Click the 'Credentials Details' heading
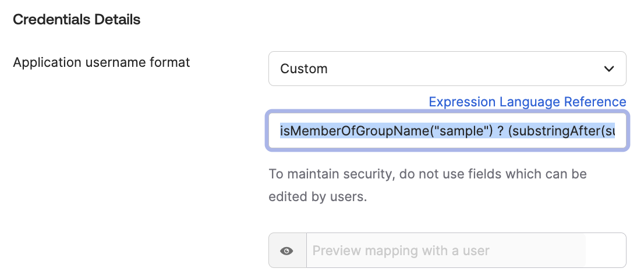Viewport: 644px width, 279px height. pos(76,20)
